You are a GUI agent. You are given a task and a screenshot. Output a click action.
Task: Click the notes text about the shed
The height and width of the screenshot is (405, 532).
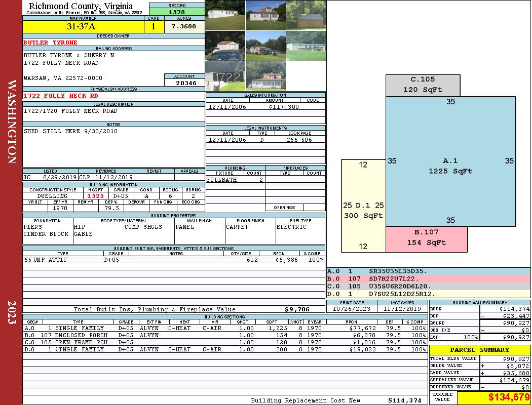pos(70,131)
